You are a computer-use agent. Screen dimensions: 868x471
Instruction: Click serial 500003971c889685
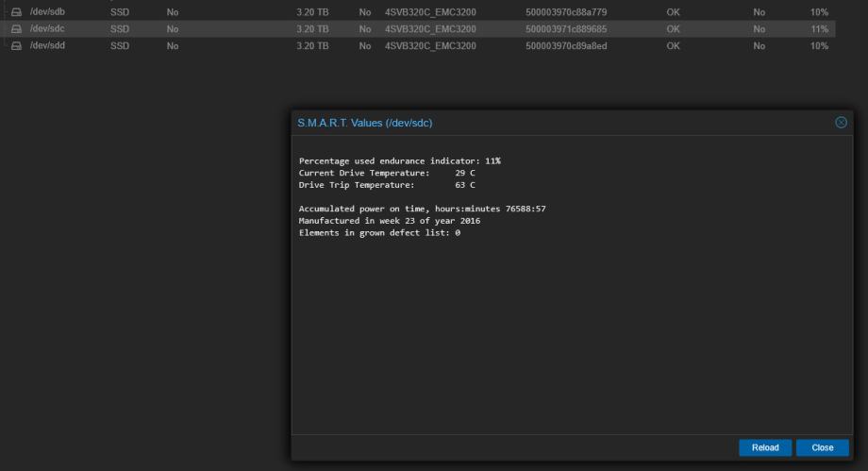tap(566, 29)
